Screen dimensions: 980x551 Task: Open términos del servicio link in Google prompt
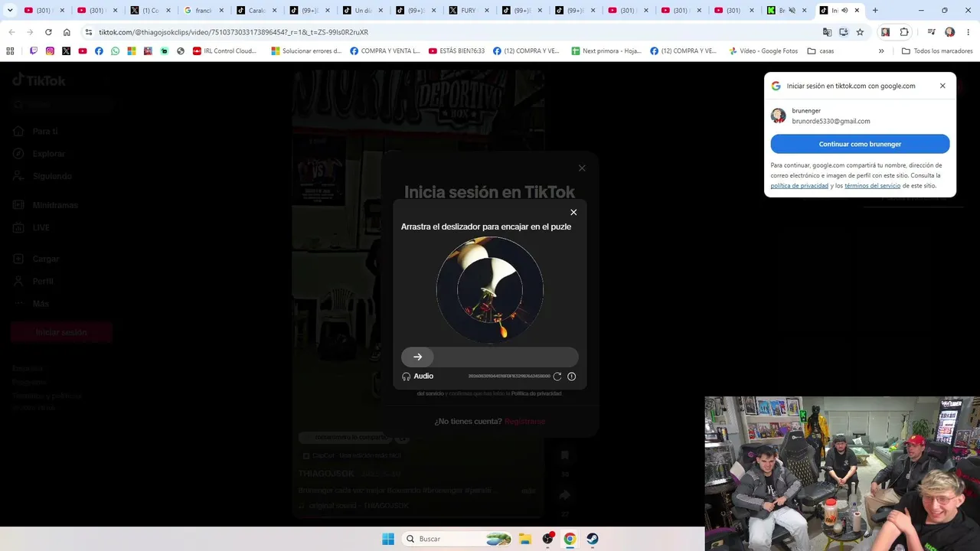click(x=872, y=186)
